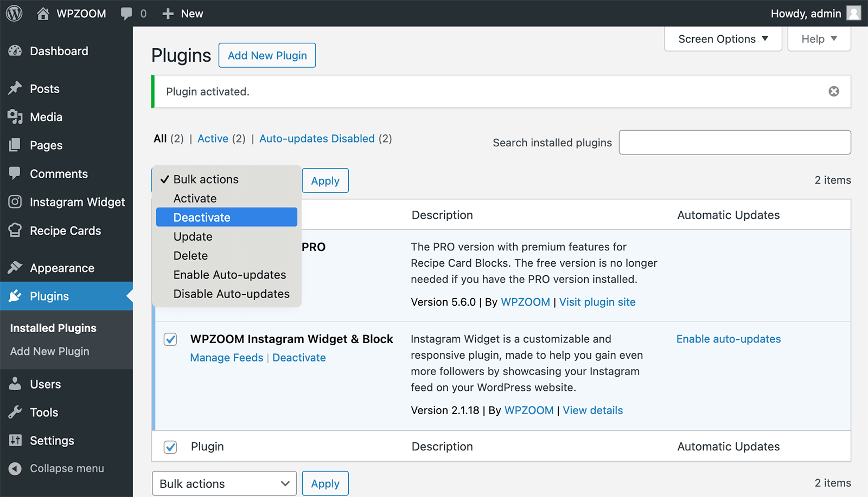Focus the Search installed plugins field

[735, 142]
